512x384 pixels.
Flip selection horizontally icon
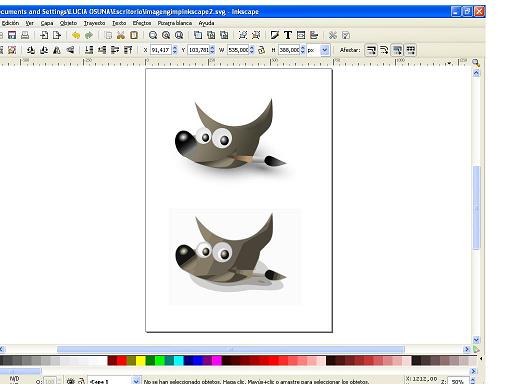[57, 50]
